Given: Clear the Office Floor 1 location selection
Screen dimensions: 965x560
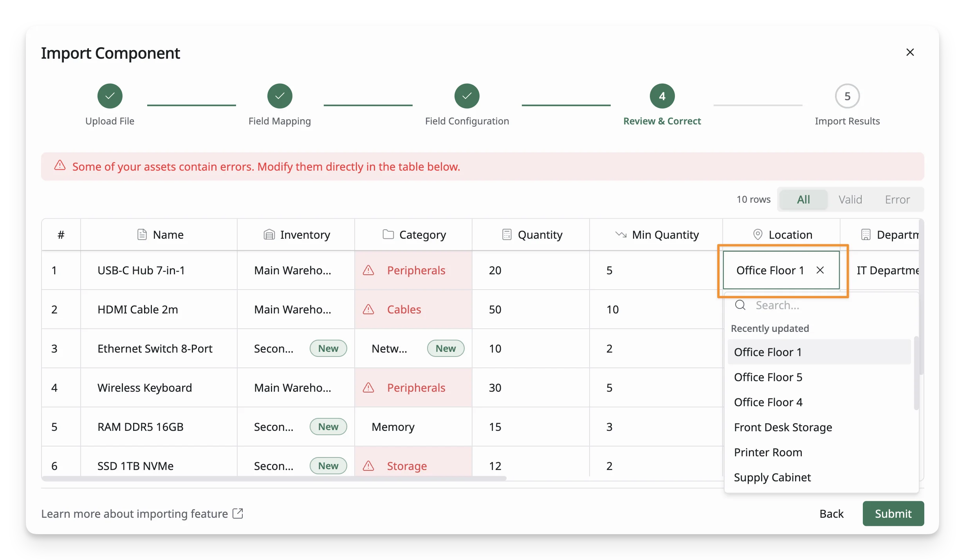Looking at the screenshot, I should coord(820,270).
